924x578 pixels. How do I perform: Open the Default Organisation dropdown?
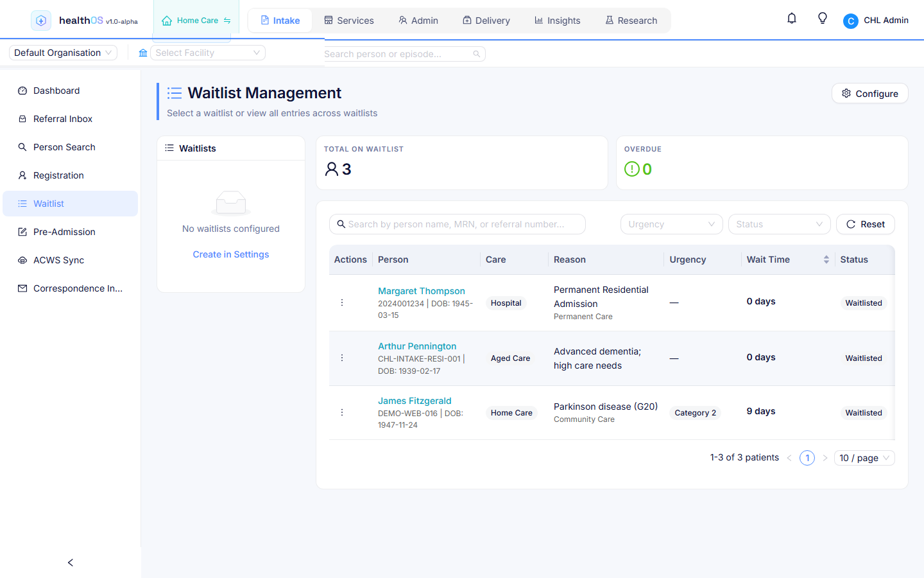point(63,53)
